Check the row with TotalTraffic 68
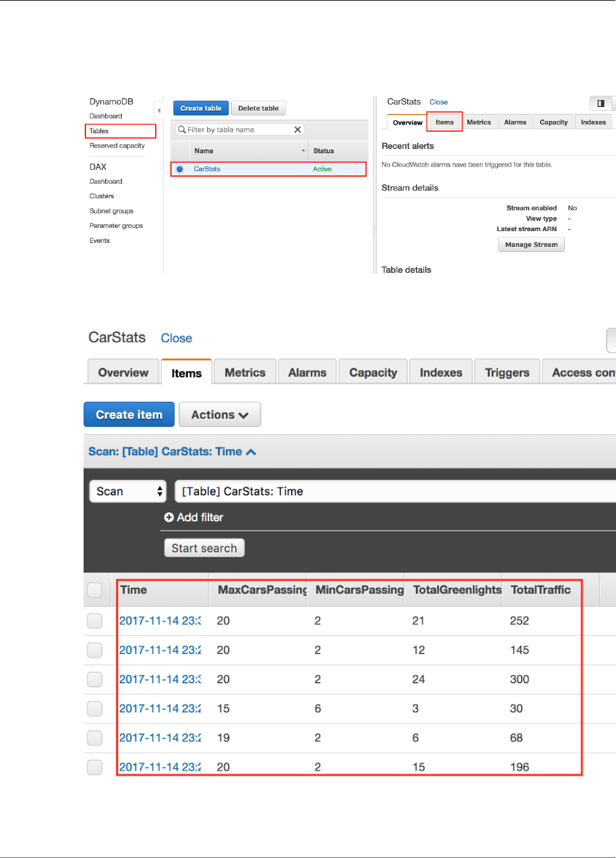 pyautogui.click(x=95, y=738)
